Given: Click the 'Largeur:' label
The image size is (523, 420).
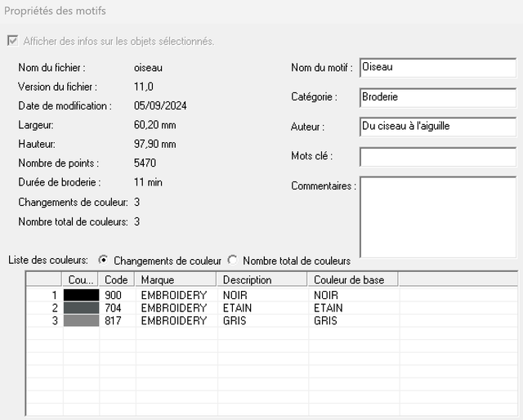Looking at the screenshot, I should pos(36,125).
